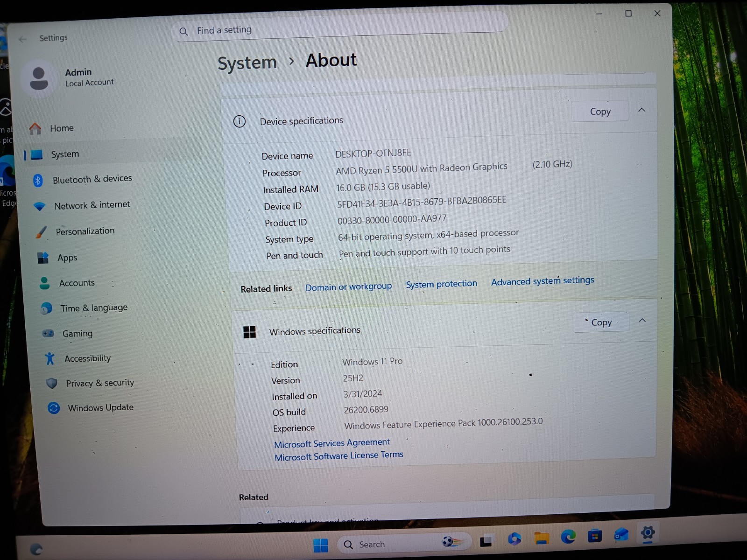Click the Apps icon in sidebar
Viewport: 747px width, 560px height.
click(43, 258)
